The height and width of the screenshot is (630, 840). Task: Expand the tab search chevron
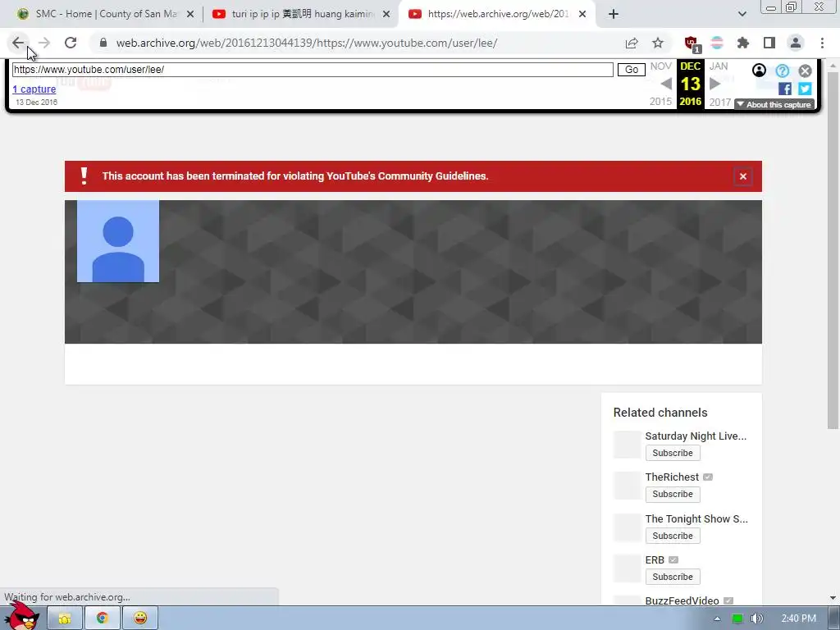(742, 15)
